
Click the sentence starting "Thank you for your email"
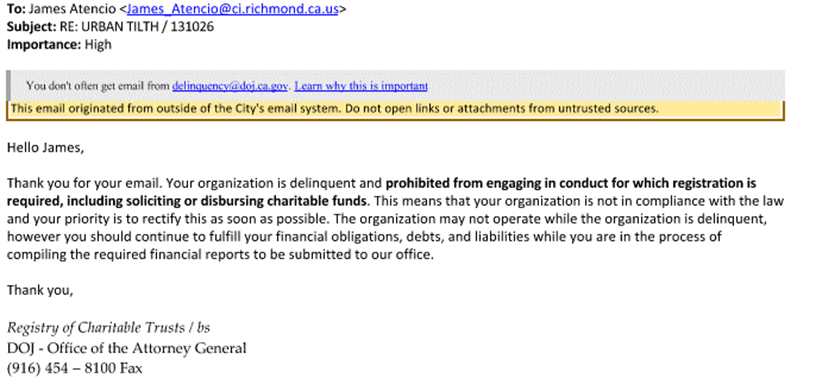coord(85,183)
